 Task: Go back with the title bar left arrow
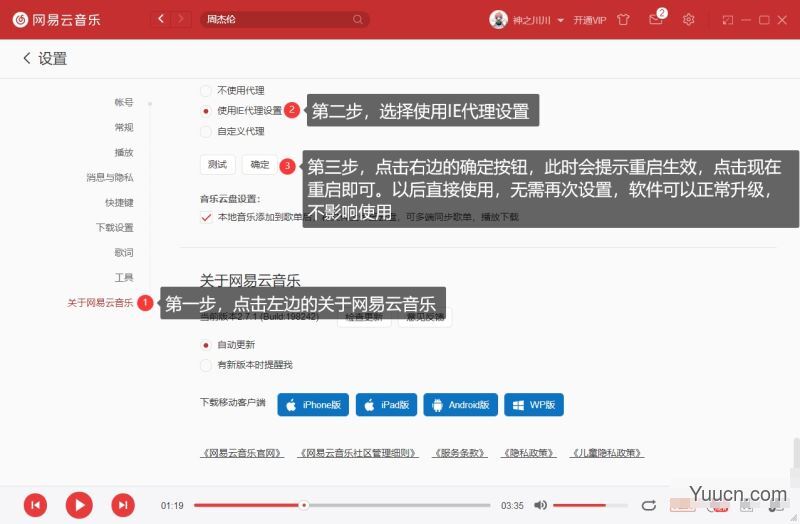coord(161,19)
